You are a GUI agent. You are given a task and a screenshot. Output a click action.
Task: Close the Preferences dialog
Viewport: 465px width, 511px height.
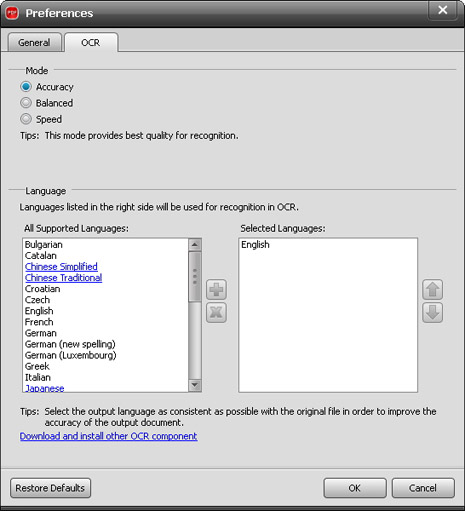point(443,10)
